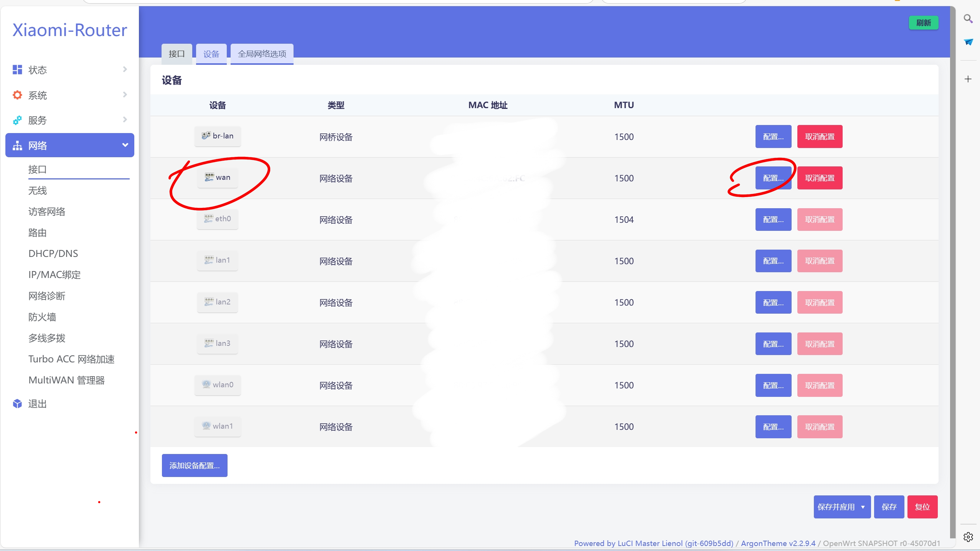Click the plus icon in browser sidebar
The height and width of the screenshot is (551, 980).
(968, 79)
